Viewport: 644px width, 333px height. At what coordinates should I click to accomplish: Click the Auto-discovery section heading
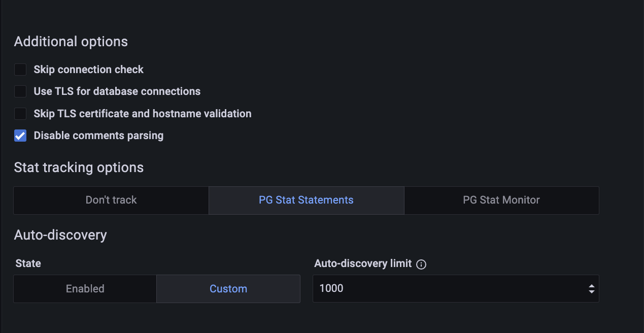pos(60,235)
